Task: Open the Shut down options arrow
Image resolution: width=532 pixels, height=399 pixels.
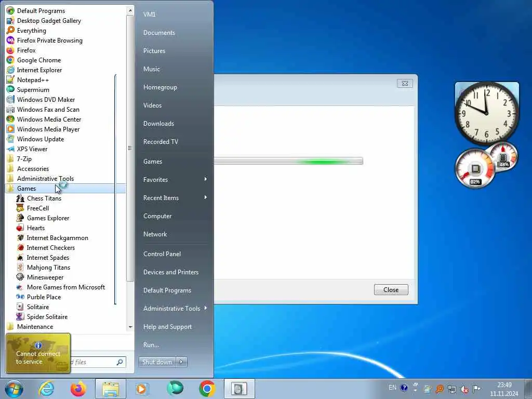Action: click(x=181, y=362)
